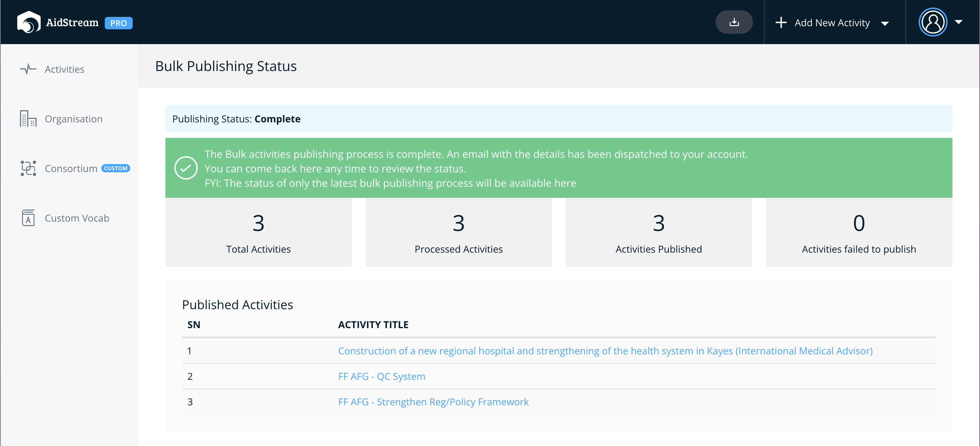This screenshot has width=980, height=446.
Task: Open the Add New Activity menu
Action: pyautogui.click(x=832, y=22)
